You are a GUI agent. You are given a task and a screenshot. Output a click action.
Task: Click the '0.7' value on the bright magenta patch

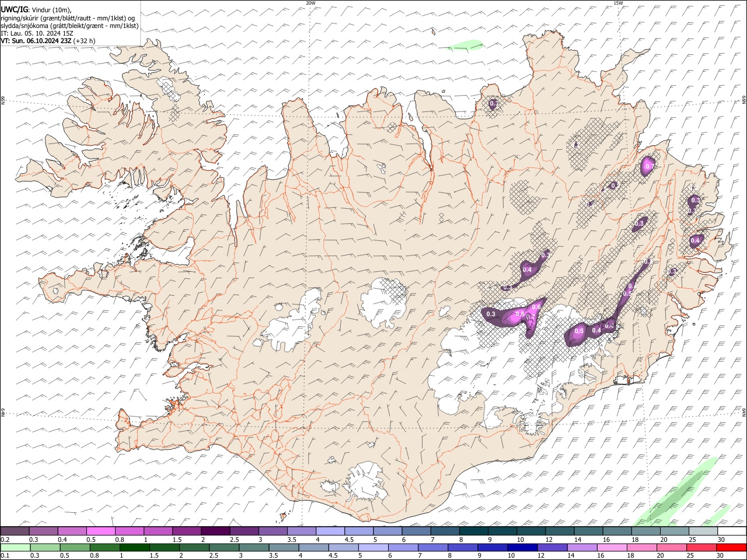coord(649,166)
